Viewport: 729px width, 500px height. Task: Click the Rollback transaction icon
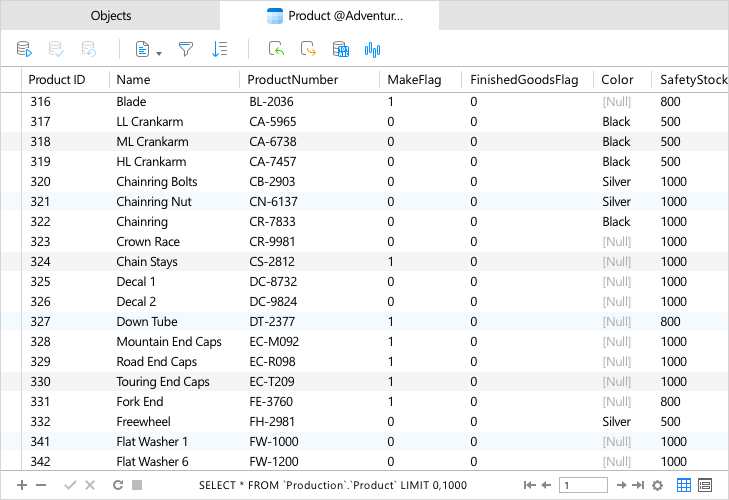click(x=88, y=49)
